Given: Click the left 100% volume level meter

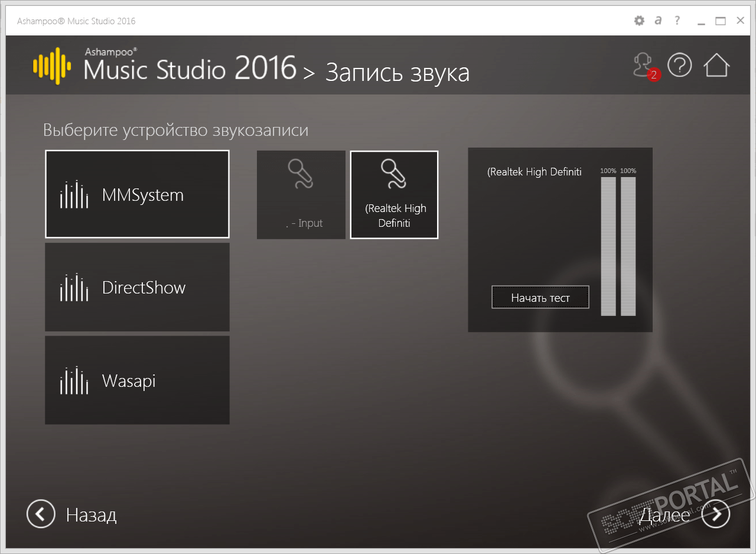Looking at the screenshot, I should coord(608,245).
